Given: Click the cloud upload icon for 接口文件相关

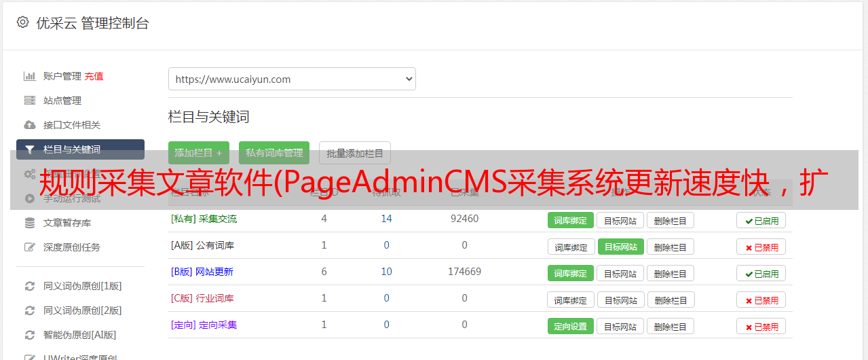Looking at the screenshot, I should tap(29, 125).
